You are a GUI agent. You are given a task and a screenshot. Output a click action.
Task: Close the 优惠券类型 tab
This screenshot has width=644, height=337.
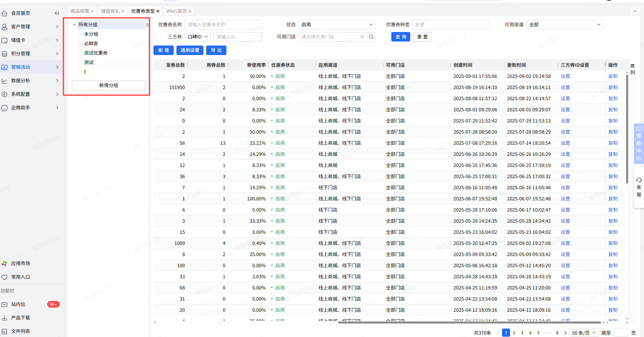158,11
